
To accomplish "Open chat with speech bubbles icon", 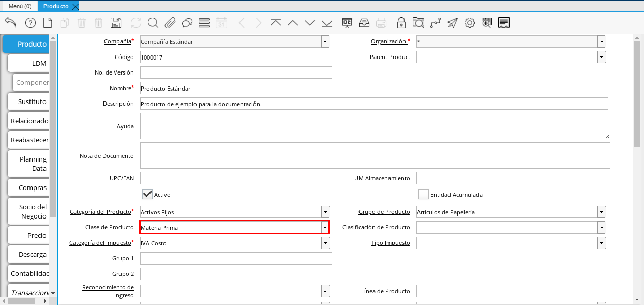I will point(187,23).
